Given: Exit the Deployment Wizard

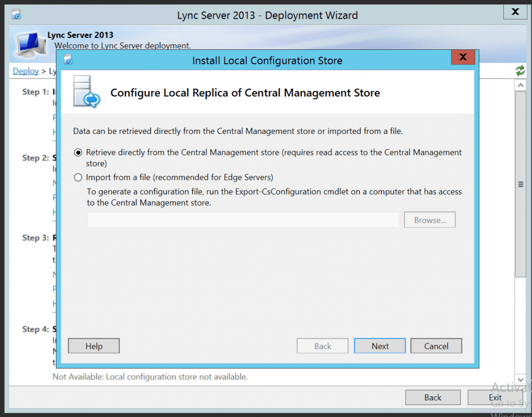Looking at the screenshot, I should [x=495, y=397].
